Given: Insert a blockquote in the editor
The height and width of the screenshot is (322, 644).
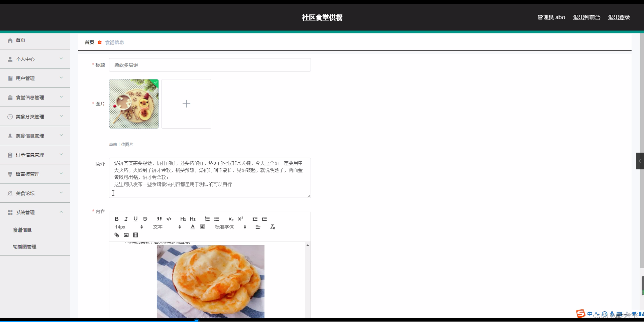Looking at the screenshot, I should pyautogui.click(x=159, y=219).
